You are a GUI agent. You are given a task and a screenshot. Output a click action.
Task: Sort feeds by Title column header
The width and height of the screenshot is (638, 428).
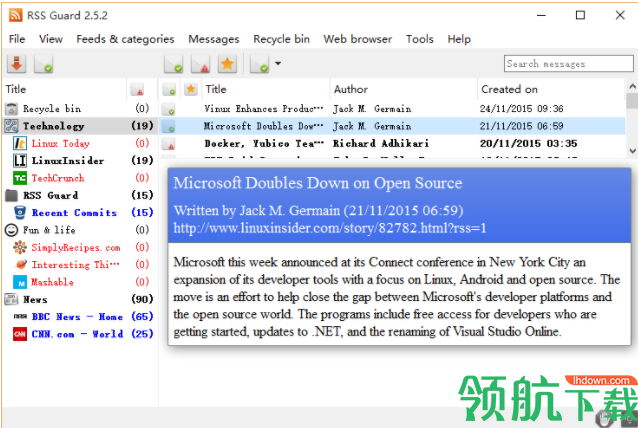65,89
